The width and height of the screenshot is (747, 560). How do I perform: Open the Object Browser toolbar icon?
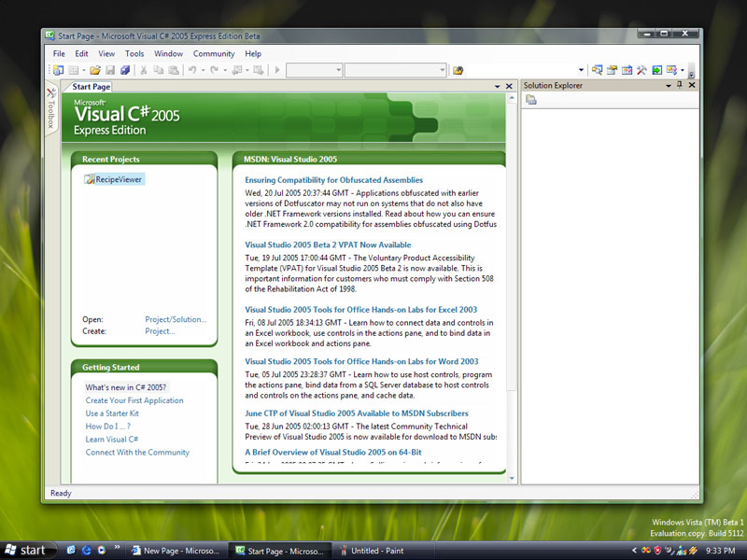[x=627, y=71]
